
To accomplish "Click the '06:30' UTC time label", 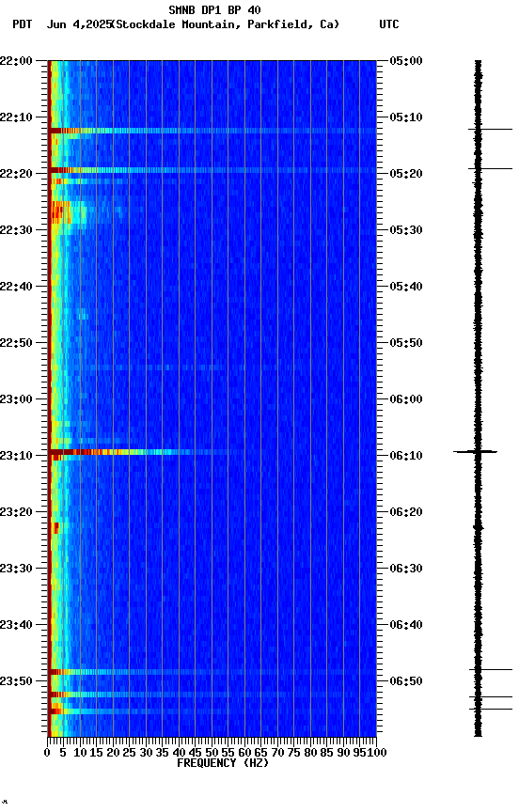I will coord(405,569).
